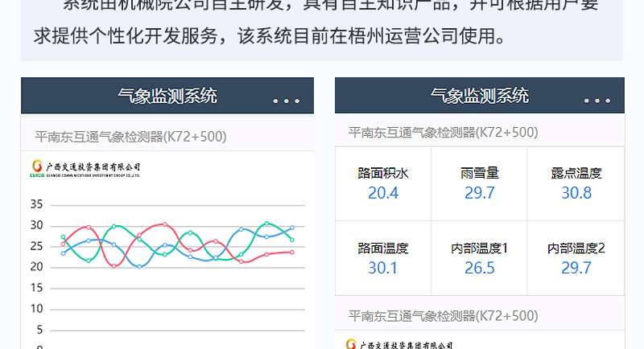Open the right panel's three-dot more menu
This screenshot has height=349, width=644.
point(597,101)
